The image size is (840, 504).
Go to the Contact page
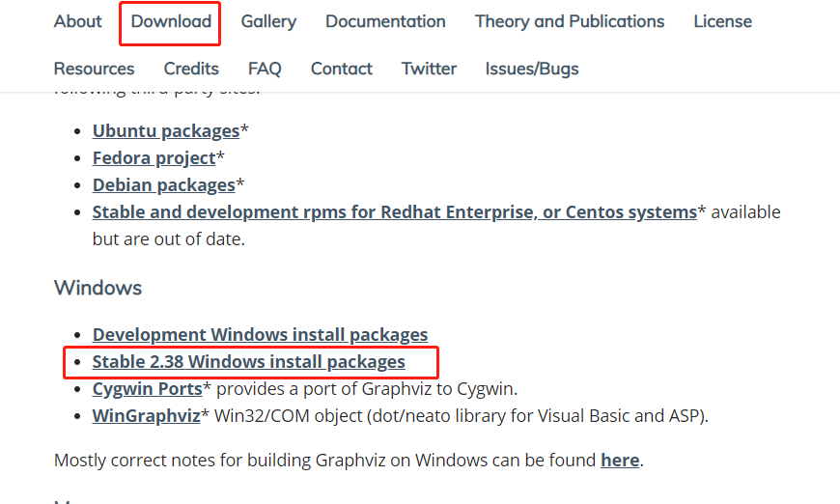coord(341,69)
